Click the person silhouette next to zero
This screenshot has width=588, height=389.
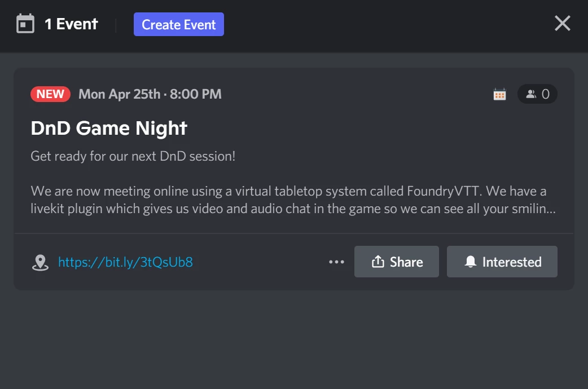click(531, 94)
